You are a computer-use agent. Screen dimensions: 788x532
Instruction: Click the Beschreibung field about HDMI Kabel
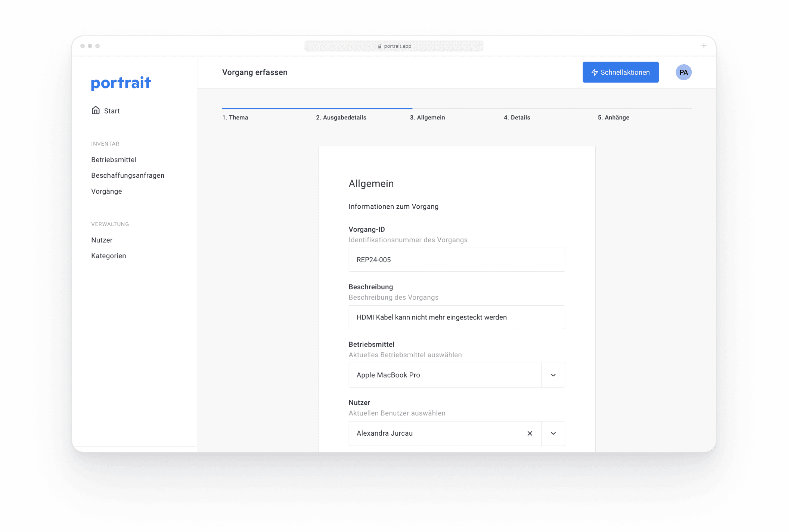(456, 317)
